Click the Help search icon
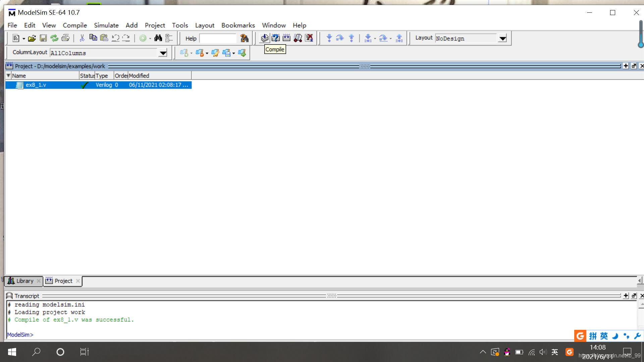 pyautogui.click(x=244, y=38)
